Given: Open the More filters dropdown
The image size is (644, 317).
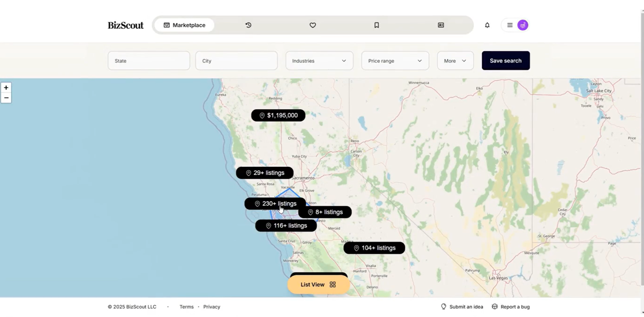Looking at the screenshot, I should [x=455, y=61].
